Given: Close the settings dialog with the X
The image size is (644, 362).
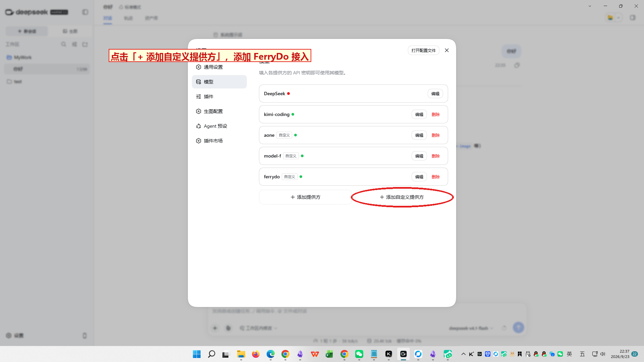Looking at the screenshot, I should pos(446,50).
